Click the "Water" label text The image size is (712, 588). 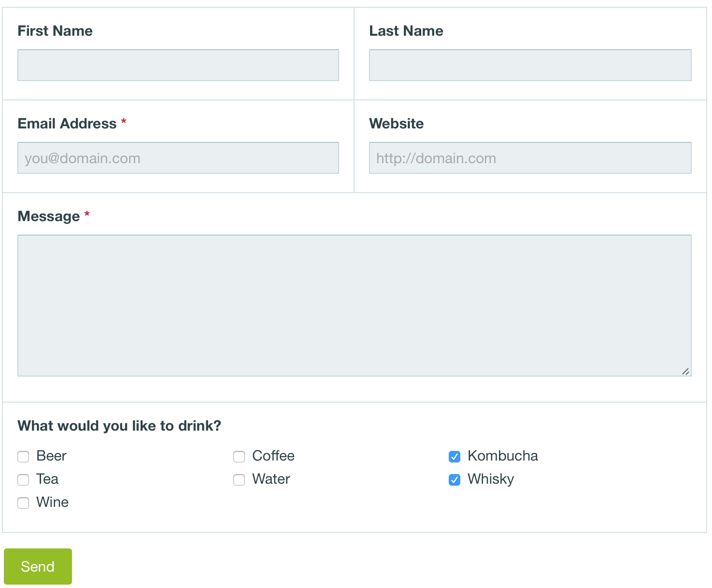tap(271, 479)
